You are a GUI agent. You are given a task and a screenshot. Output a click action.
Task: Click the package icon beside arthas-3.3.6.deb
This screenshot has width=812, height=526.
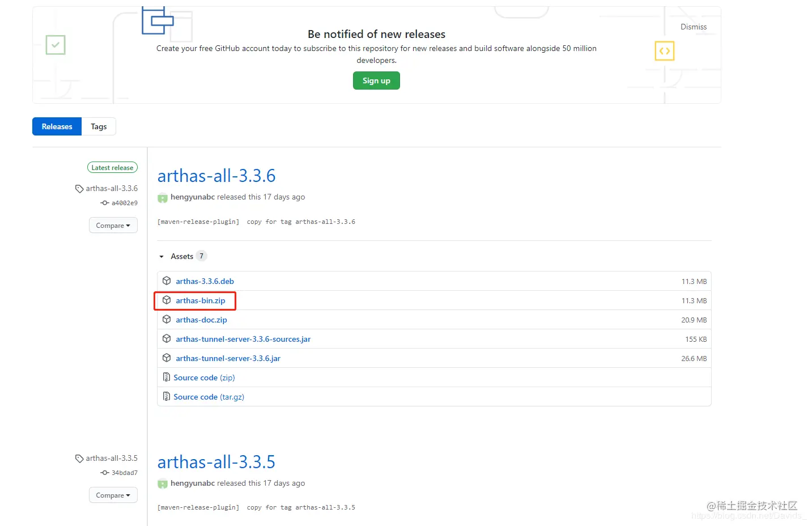click(x=167, y=281)
